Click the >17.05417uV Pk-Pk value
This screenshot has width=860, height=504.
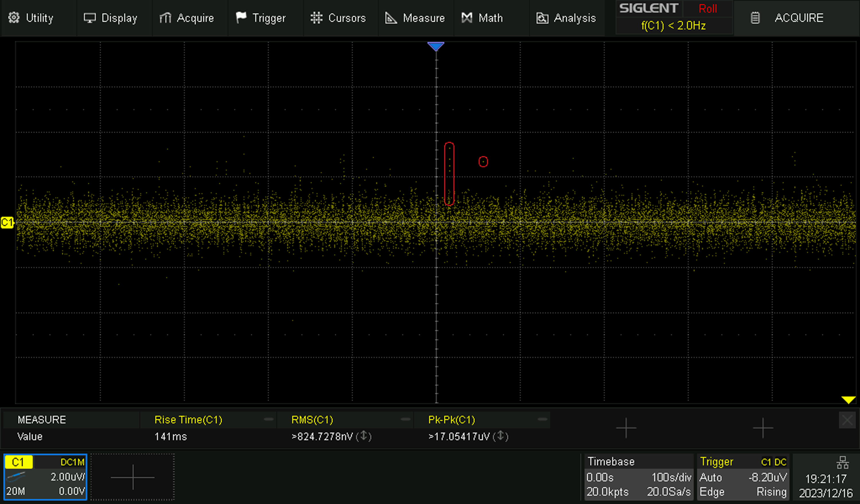point(459,436)
